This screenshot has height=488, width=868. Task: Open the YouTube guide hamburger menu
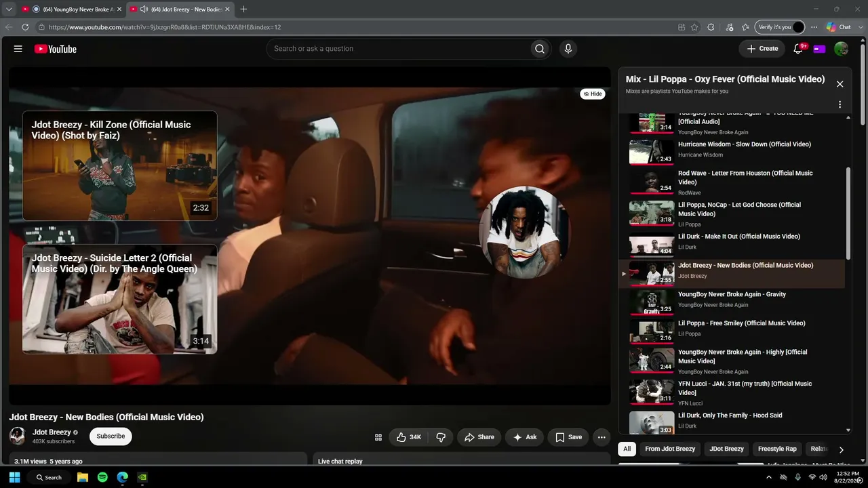pos(18,49)
